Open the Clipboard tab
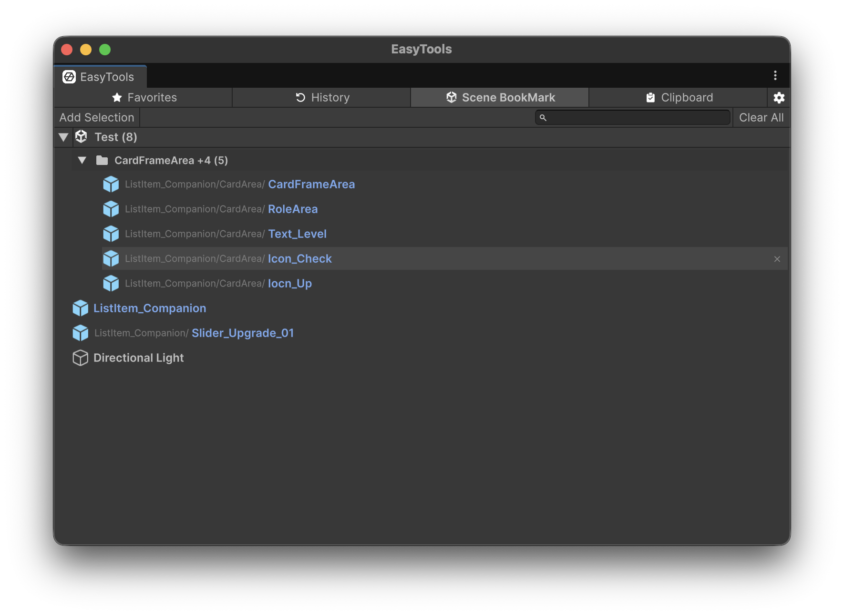This screenshot has height=616, width=844. coord(679,97)
